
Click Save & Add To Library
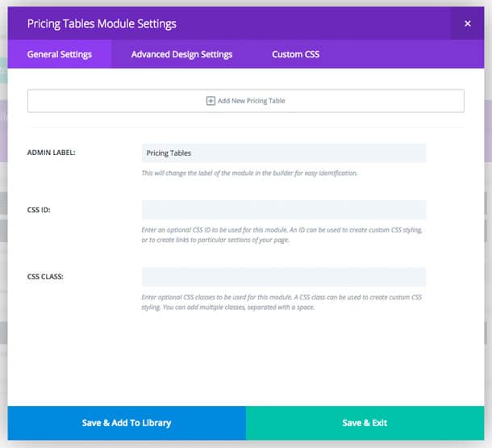pyautogui.click(x=127, y=423)
